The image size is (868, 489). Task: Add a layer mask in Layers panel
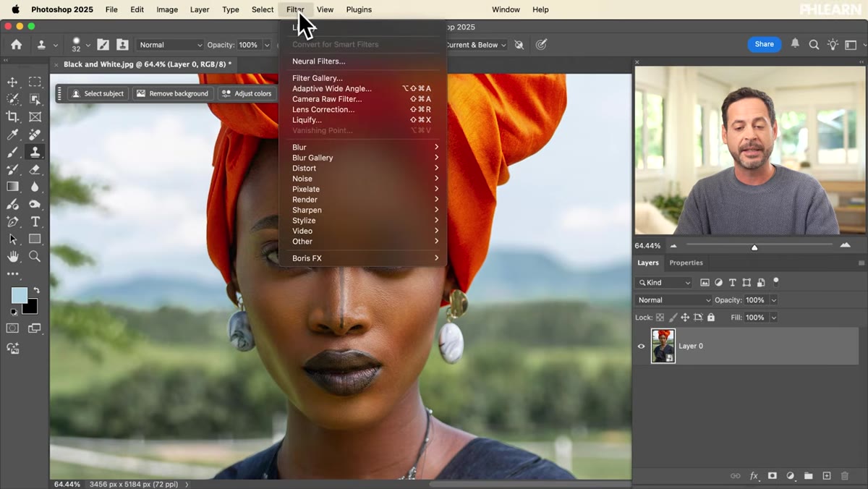tap(773, 476)
